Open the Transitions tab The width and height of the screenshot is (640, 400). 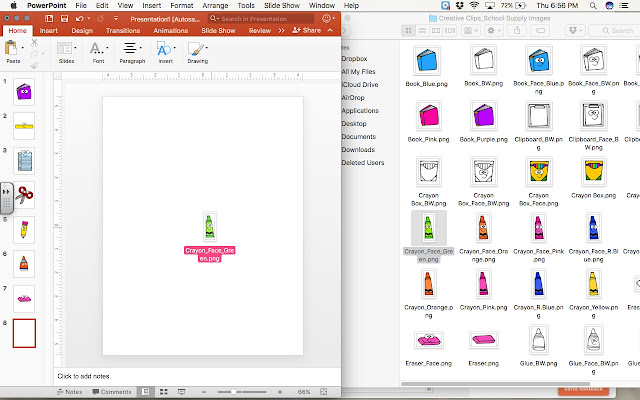(x=123, y=31)
